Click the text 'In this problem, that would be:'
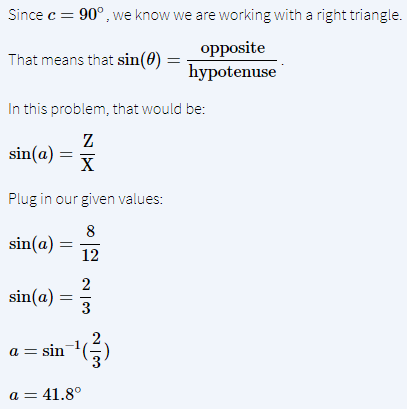The height and width of the screenshot is (409, 407). pyautogui.click(x=106, y=109)
